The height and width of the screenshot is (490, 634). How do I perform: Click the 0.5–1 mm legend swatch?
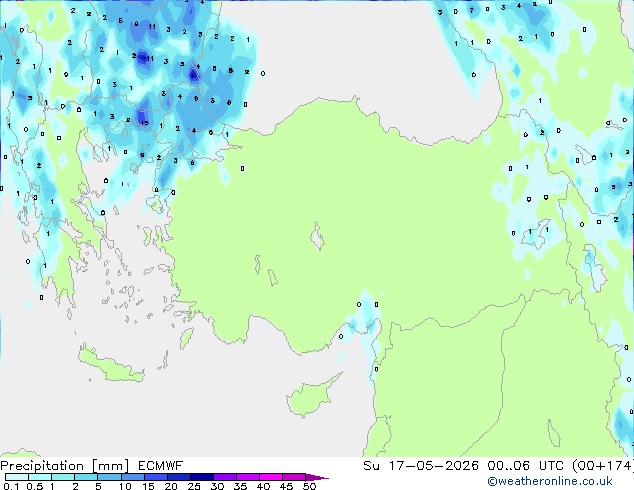[x=40, y=477]
